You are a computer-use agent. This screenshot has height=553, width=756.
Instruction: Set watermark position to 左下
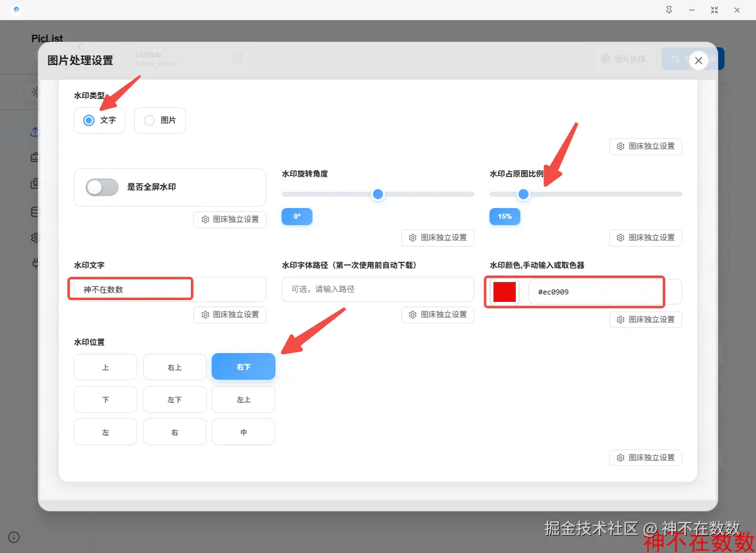point(175,399)
